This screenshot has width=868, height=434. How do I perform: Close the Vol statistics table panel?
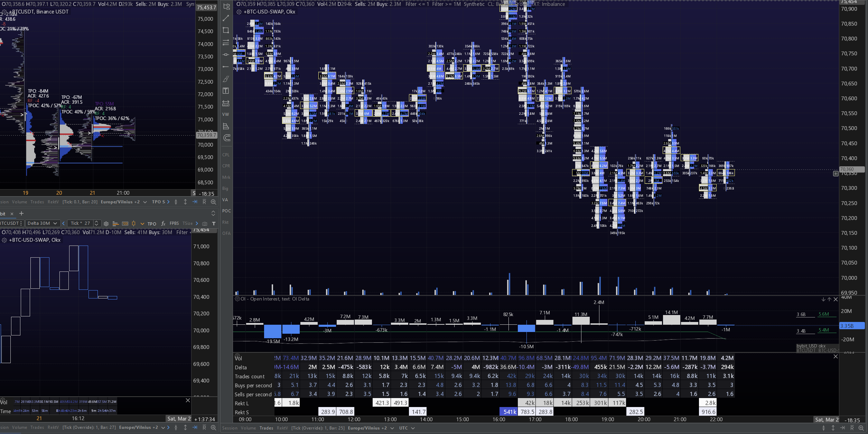tap(836, 356)
